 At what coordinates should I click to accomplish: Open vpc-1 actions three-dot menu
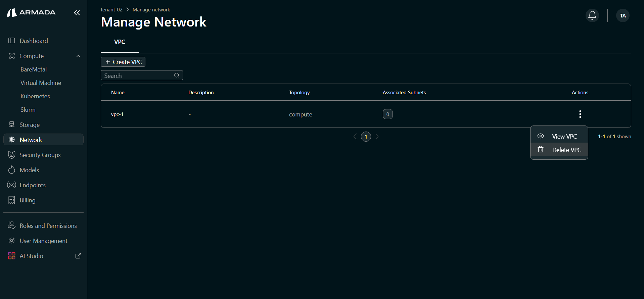(580, 114)
